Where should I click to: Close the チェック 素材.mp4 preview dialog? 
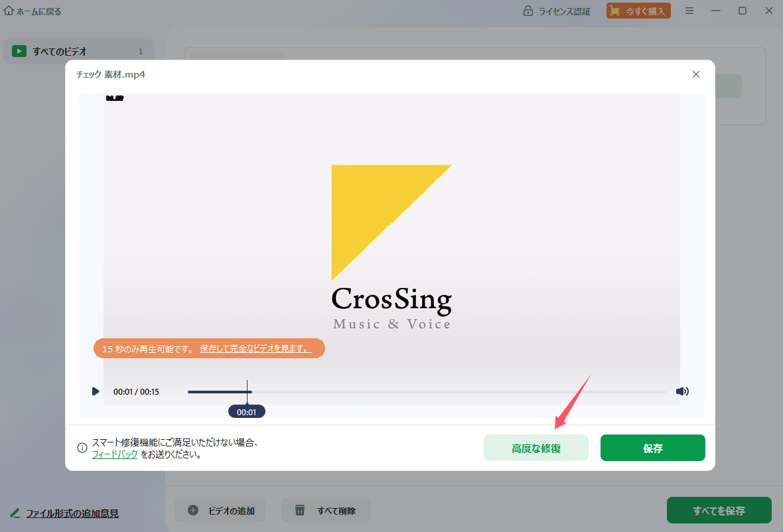coord(695,74)
